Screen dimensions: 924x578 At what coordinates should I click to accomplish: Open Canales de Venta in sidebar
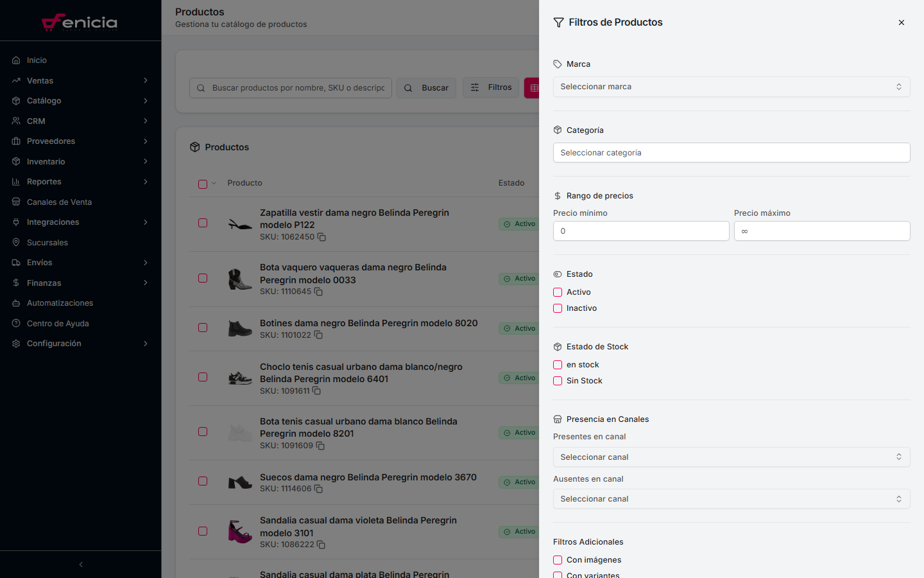click(59, 202)
